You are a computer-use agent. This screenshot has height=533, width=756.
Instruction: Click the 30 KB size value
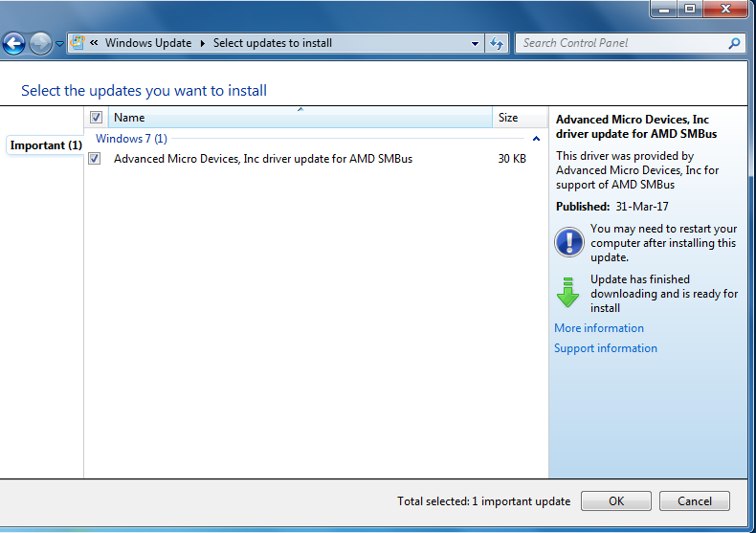coord(512,159)
